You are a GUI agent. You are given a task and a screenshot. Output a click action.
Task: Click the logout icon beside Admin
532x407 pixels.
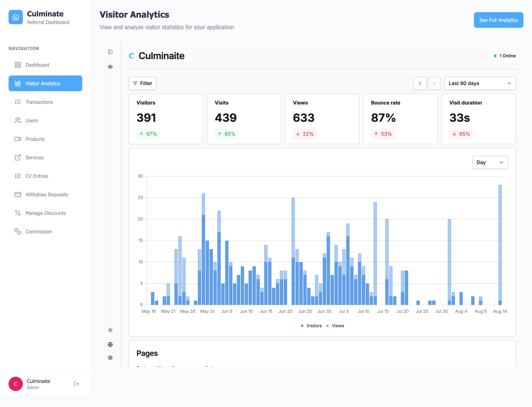point(77,384)
